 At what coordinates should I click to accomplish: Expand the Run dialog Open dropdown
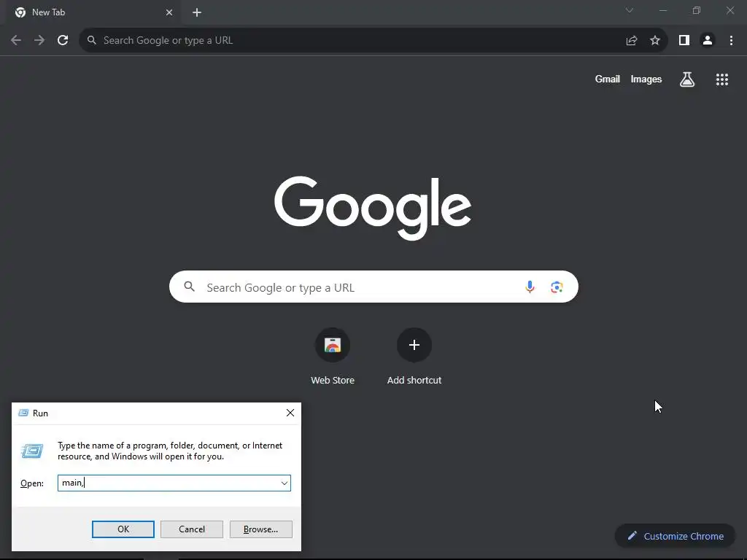pyautogui.click(x=284, y=483)
